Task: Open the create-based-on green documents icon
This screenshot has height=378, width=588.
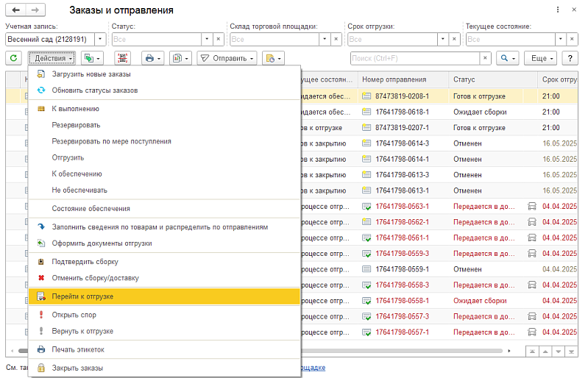Action: click(x=92, y=58)
